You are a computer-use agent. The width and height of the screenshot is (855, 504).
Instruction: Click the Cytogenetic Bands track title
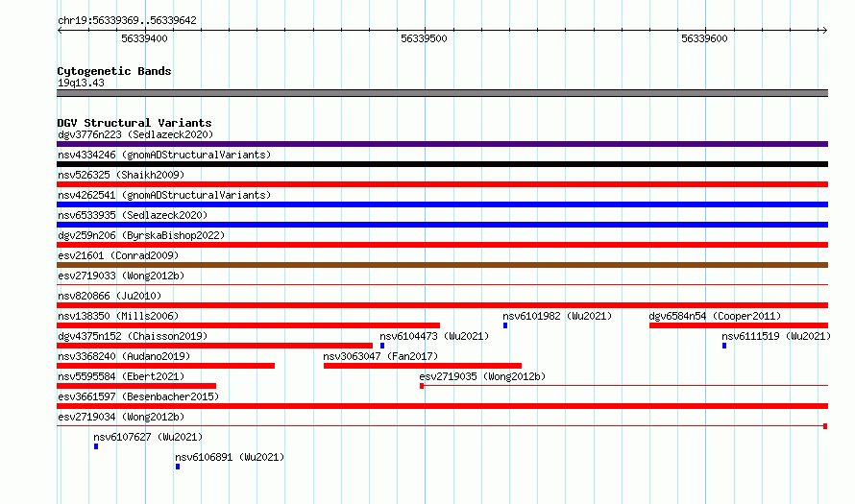tap(114, 71)
